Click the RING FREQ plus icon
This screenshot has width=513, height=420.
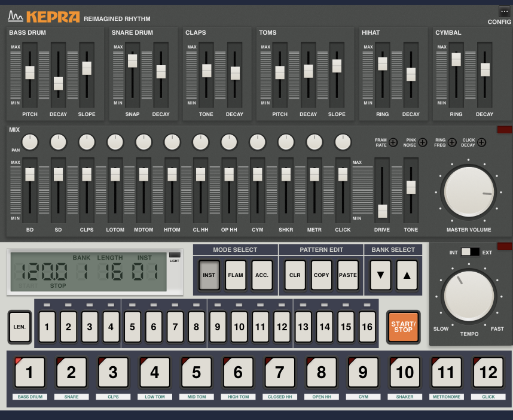(452, 142)
